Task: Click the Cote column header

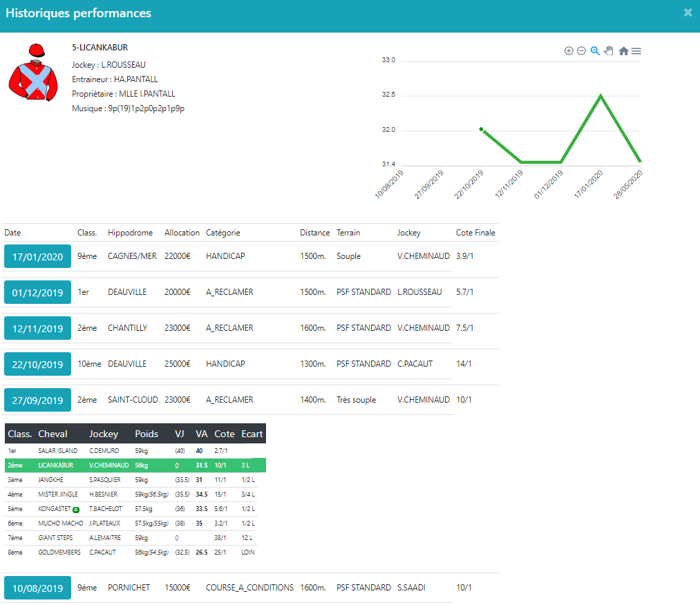Action: click(225, 434)
